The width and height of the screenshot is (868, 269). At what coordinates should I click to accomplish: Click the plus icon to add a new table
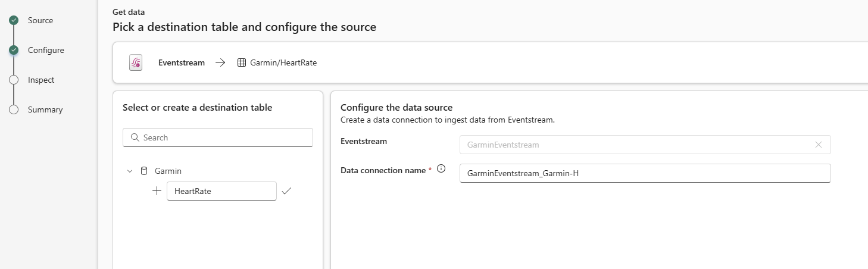coord(157,191)
